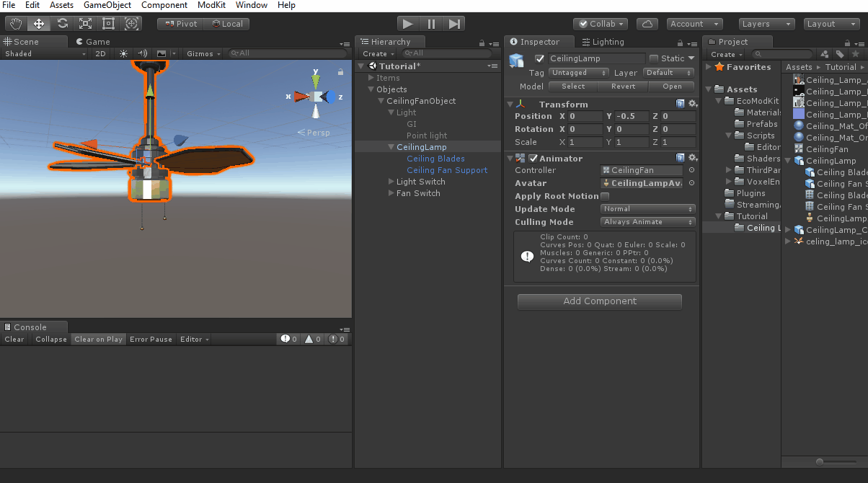The image size is (868, 483).
Task: Click the Step forward button
Action: 454,24
